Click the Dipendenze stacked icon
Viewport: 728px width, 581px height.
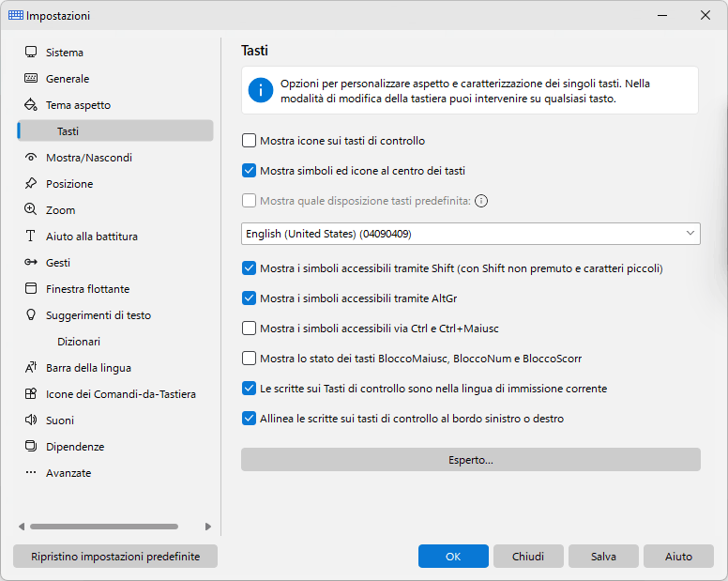click(x=31, y=447)
